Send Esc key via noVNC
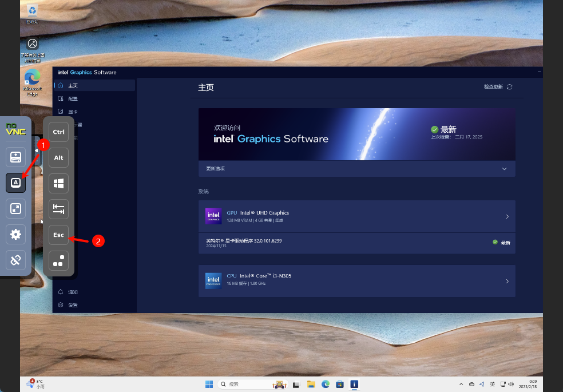 pyautogui.click(x=58, y=235)
